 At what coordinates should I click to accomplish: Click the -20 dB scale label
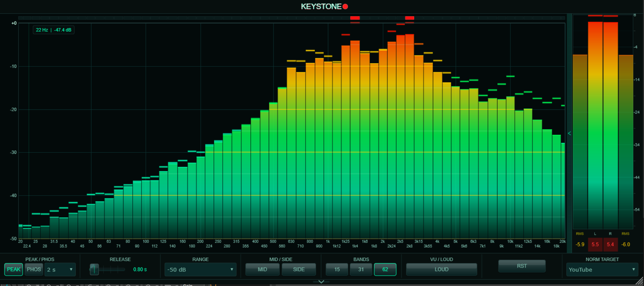click(13, 109)
